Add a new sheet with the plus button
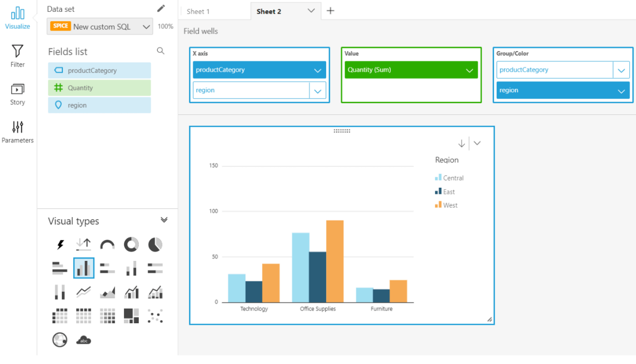The height and width of the screenshot is (364, 636). 330,11
